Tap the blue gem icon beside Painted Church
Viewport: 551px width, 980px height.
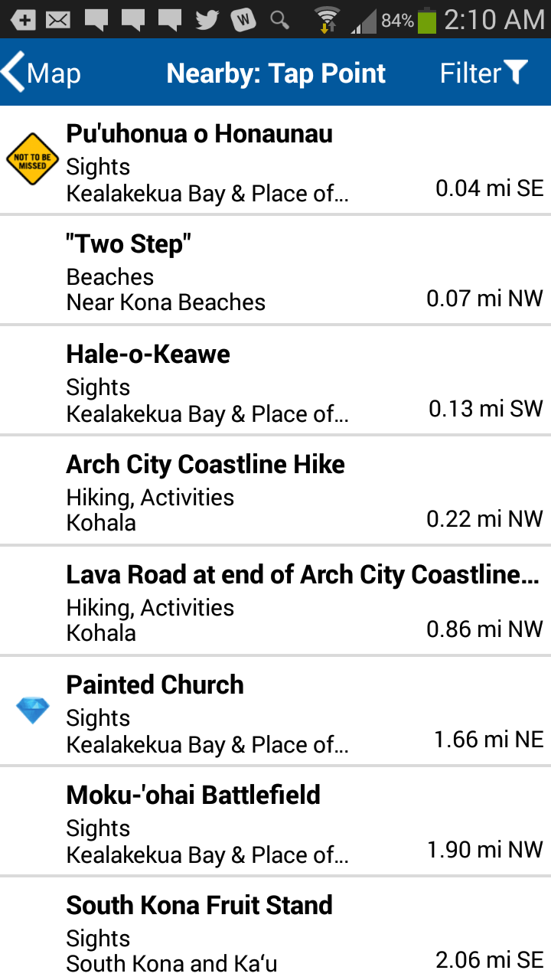pos(33,710)
